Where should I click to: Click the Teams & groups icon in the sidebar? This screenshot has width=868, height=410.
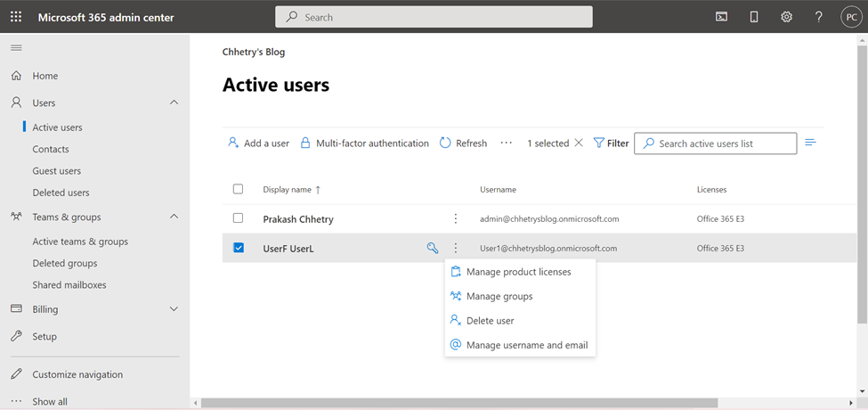pos(17,217)
